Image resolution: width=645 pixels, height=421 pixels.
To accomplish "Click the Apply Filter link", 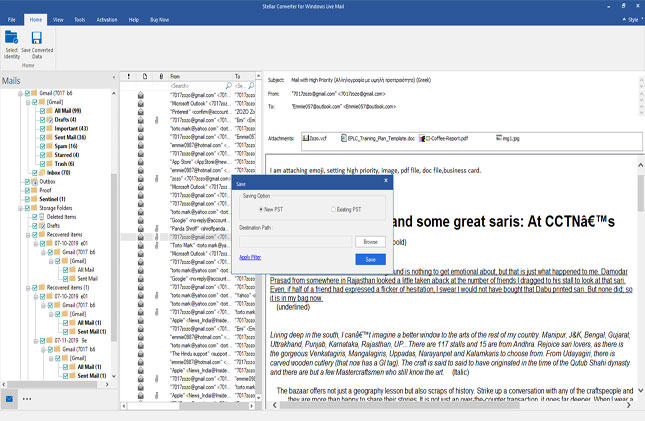I will coord(250,257).
